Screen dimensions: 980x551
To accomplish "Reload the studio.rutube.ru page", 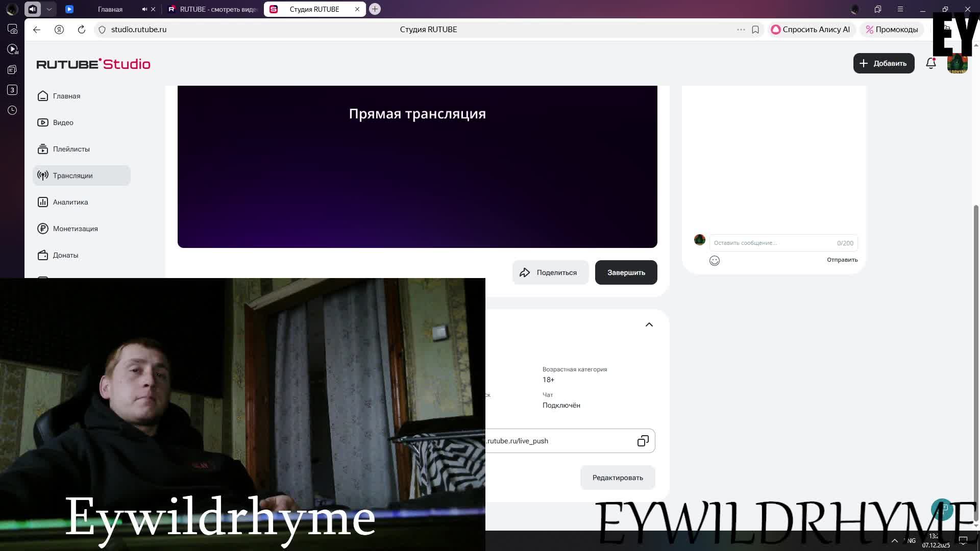I will click(x=82, y=30).
